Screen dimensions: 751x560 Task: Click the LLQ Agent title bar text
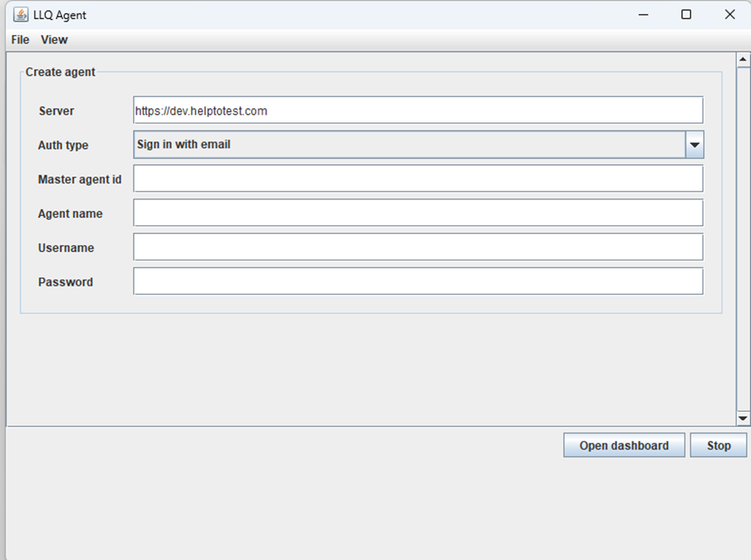(x=59, y=15)
